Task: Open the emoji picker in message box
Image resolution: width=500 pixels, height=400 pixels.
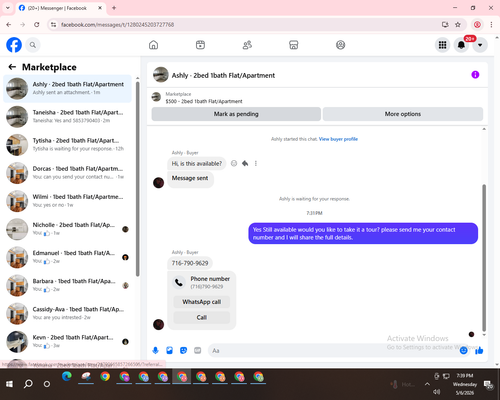Action: click(463, 350)
